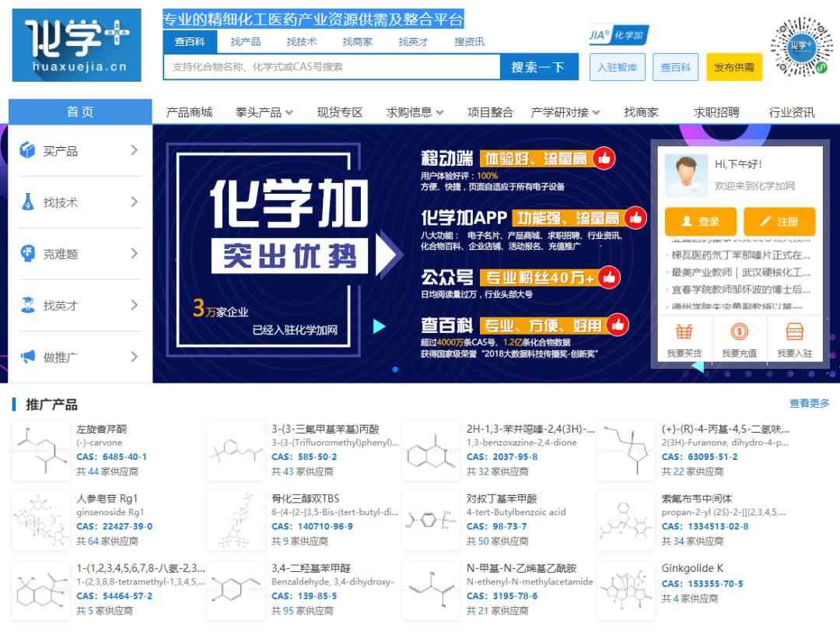840x635 pixels.
Task: Open the 查看更多 link
Action: point(809,403)
